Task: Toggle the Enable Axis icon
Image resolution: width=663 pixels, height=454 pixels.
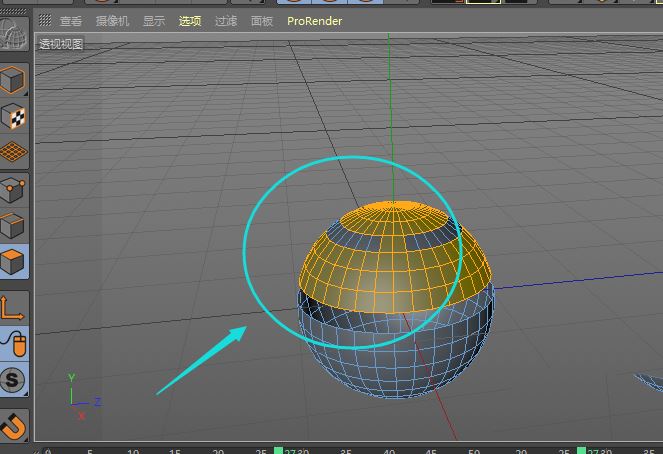Action: click(x=14, y=306)
